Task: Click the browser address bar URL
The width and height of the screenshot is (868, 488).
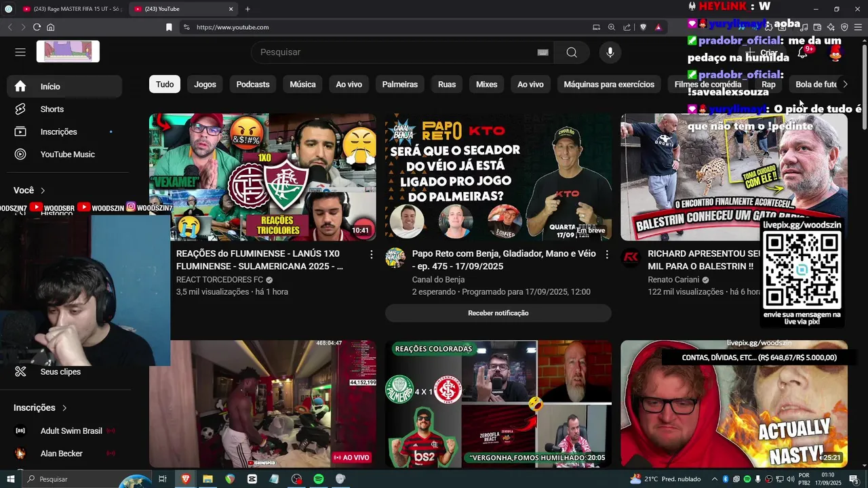Action: (x=233, y=27)
